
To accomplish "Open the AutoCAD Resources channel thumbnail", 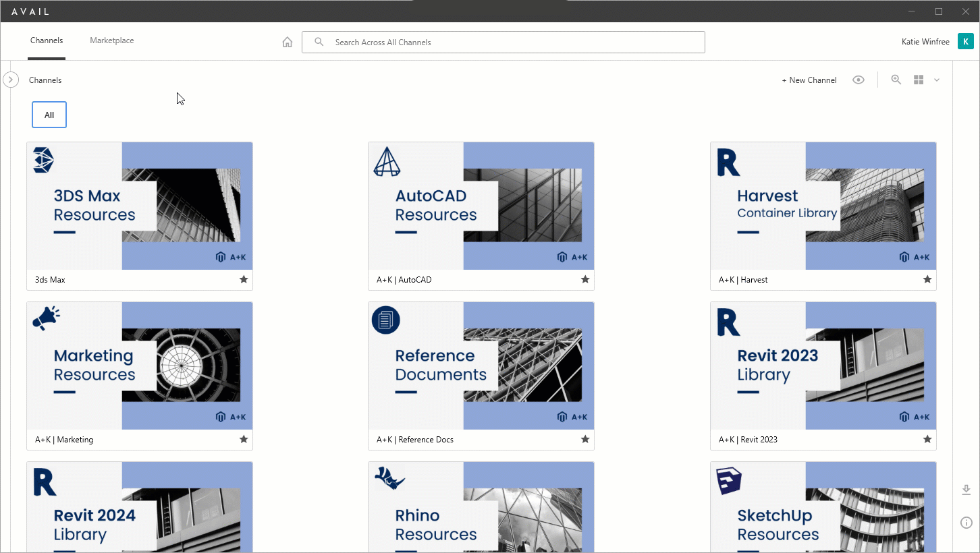I will pyautogui.click(x=481, y=206).
